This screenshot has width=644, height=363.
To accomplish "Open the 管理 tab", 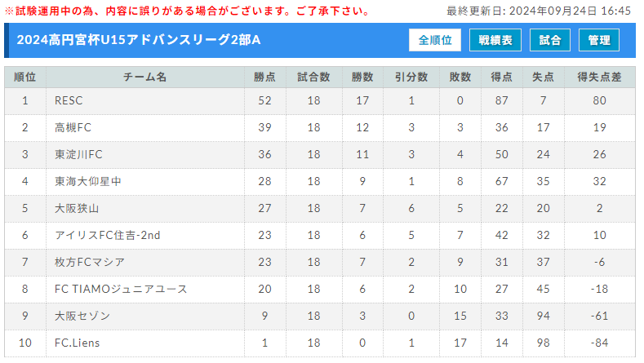I will click(x=599, y=40).
